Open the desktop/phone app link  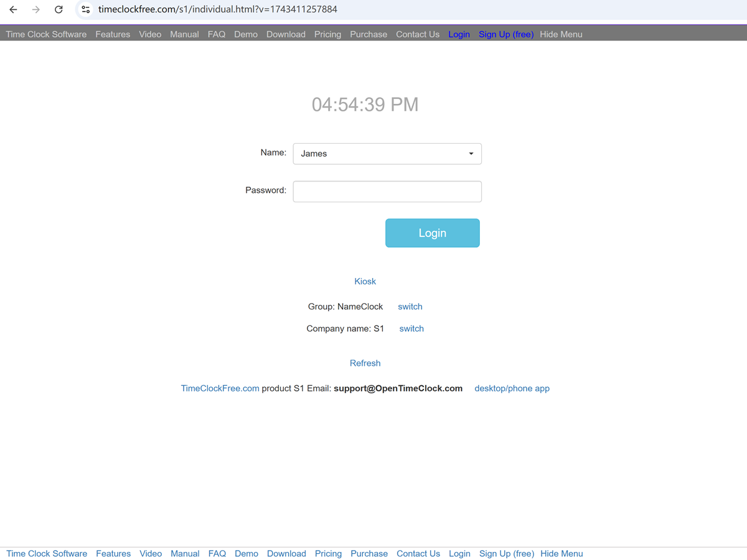[x=512, y=388]
